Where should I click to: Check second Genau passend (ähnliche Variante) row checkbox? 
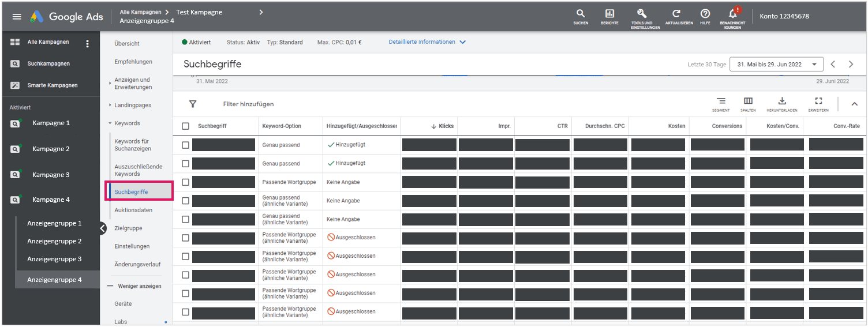click(185, 219)
